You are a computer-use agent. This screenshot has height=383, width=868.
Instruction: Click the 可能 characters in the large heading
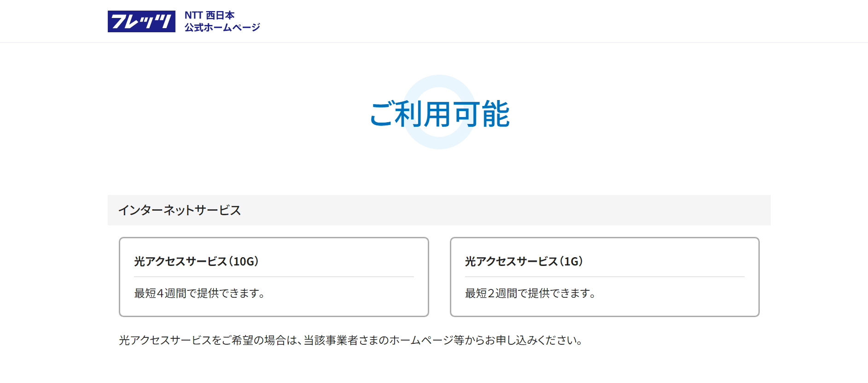(x=481, y=114)
